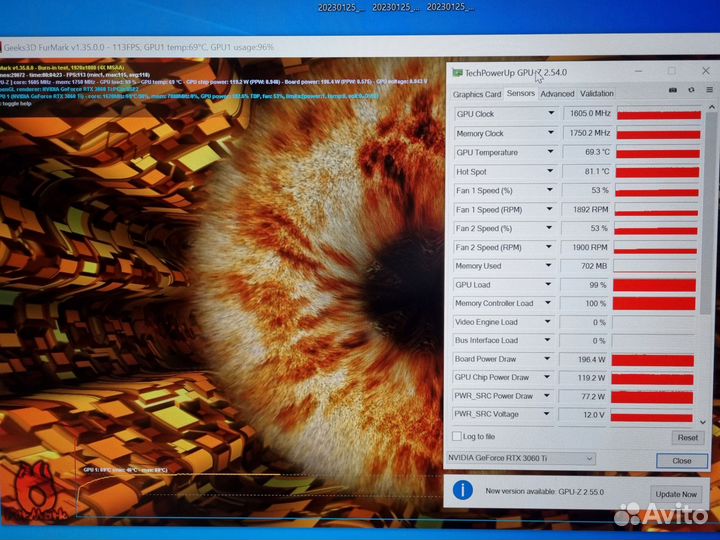Click the Close button in GPU-Z

681,461
